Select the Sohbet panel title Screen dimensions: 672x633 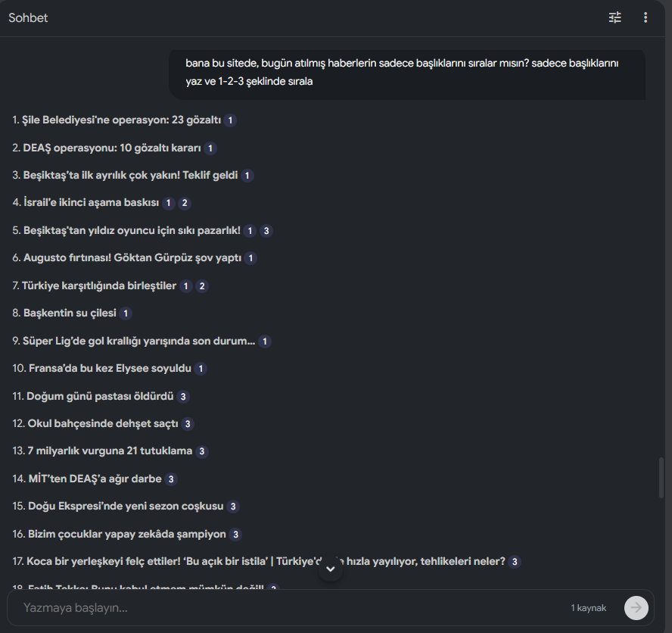click(x=28, y=17)
